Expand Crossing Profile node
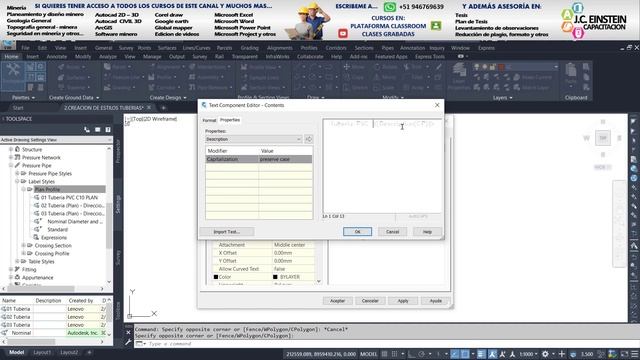This screenshot has height=360, width=640. coord(23,253)
